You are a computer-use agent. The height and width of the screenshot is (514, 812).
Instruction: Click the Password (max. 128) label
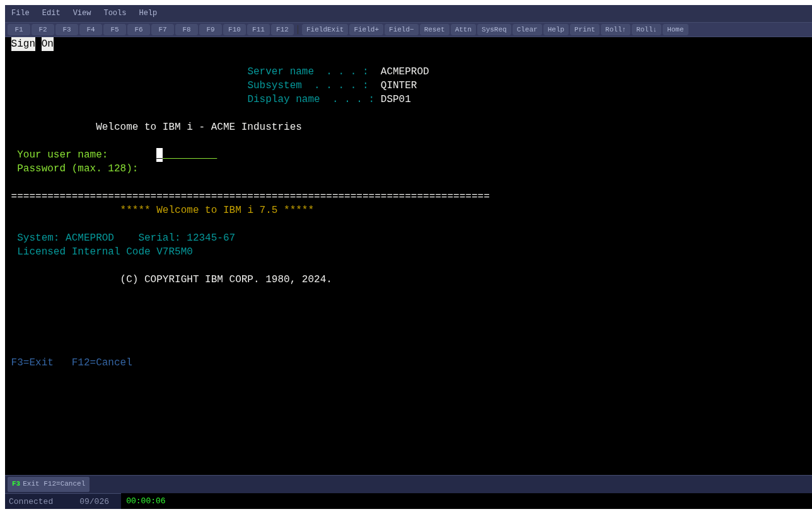tap(78, 169)
